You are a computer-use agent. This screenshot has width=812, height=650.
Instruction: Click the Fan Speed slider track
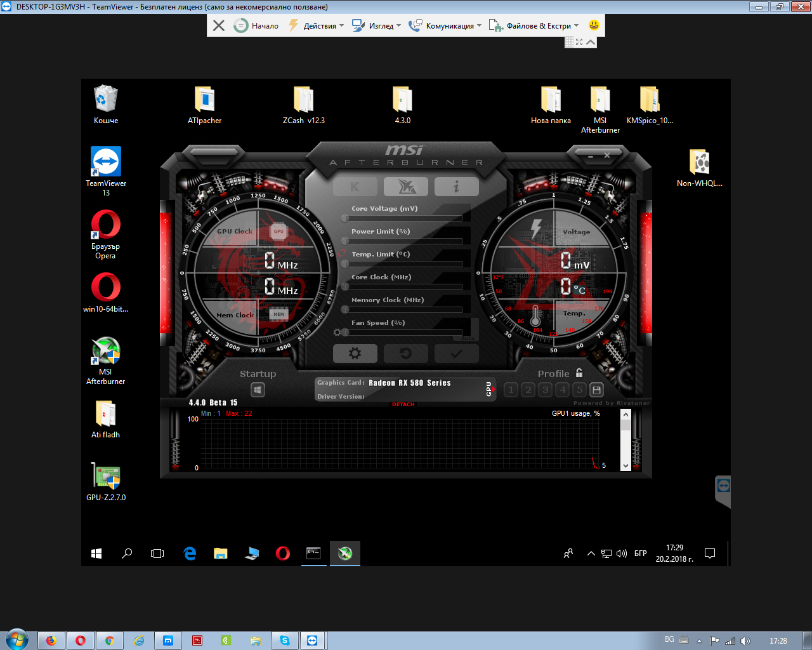(x=402, y=333)
